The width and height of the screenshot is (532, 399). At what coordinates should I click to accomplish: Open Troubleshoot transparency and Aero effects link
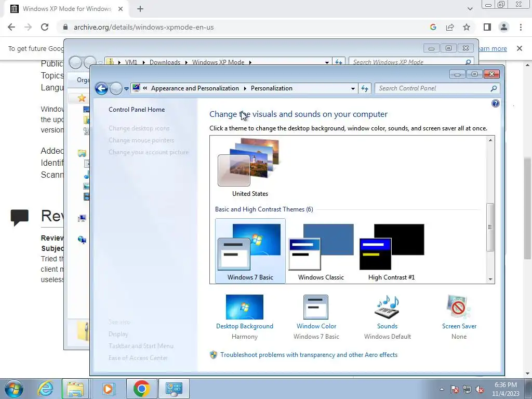[309, 354]
